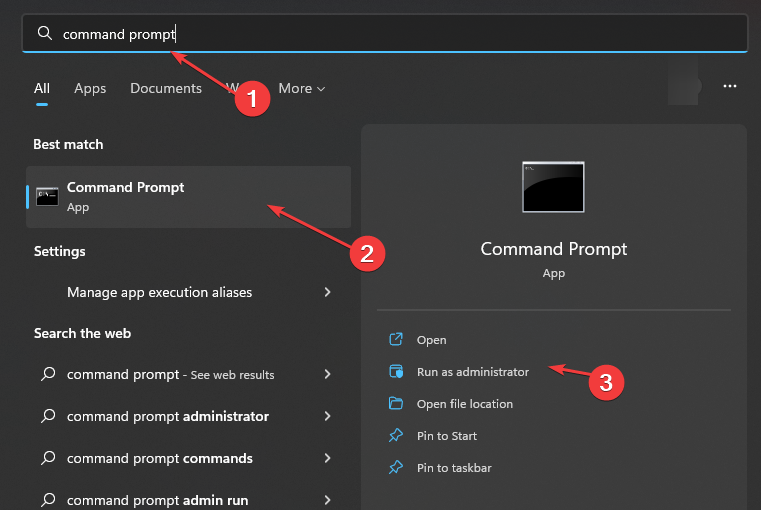Choose Run as administrator
Image resolution: width=761 pixels, height=510 pixels.
[x=473, y=372]
